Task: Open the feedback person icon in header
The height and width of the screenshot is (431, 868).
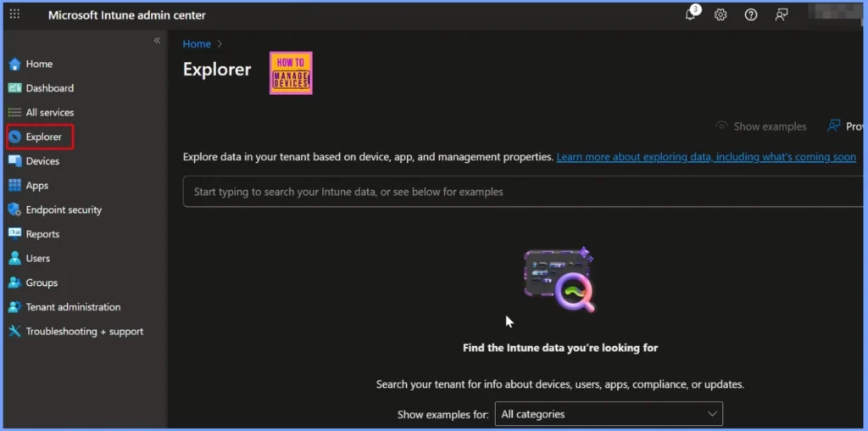Action: tap(781, 15)
